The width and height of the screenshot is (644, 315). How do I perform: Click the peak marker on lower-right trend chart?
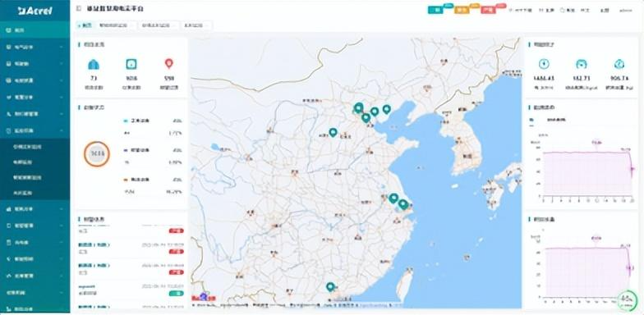(x=596, y=238)
